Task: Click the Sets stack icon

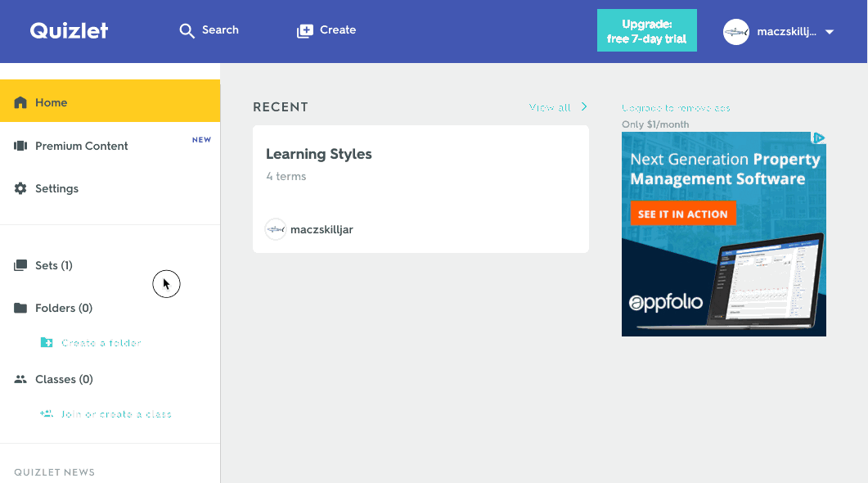Action: 20,265
